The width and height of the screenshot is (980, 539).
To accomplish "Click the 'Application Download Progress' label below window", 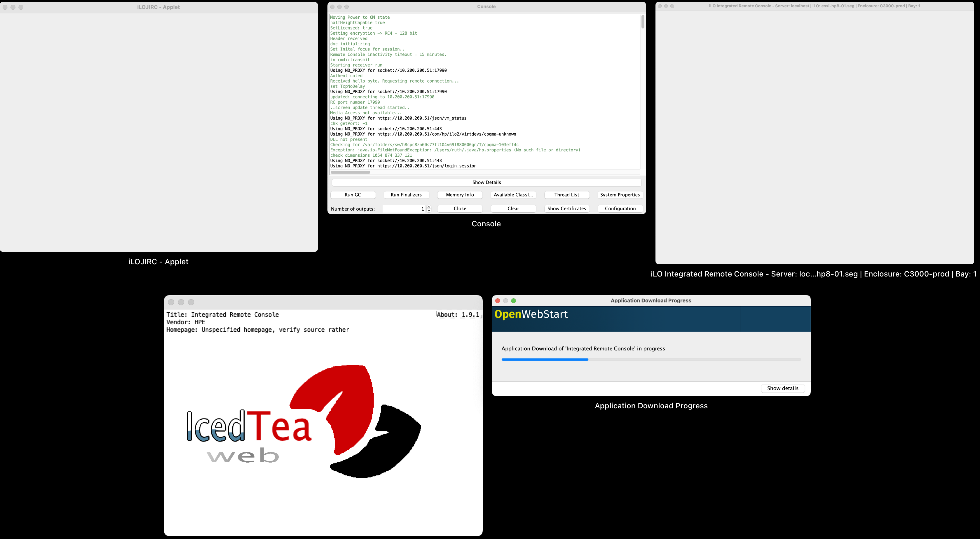I will coord(651,406).
